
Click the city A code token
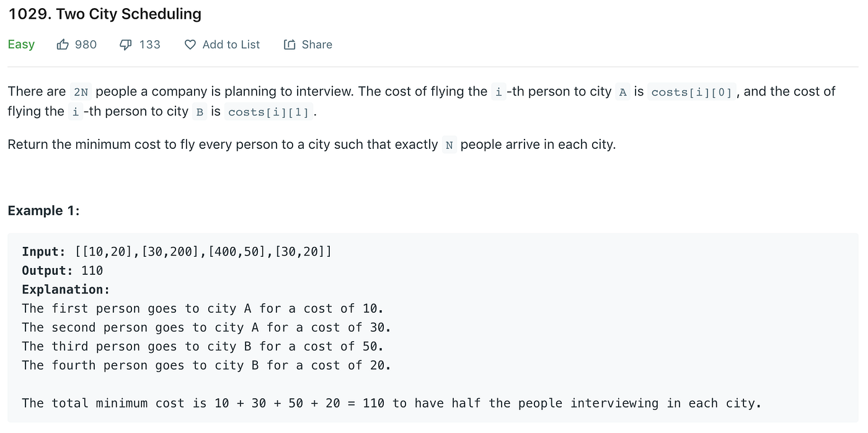pos(622,91)
